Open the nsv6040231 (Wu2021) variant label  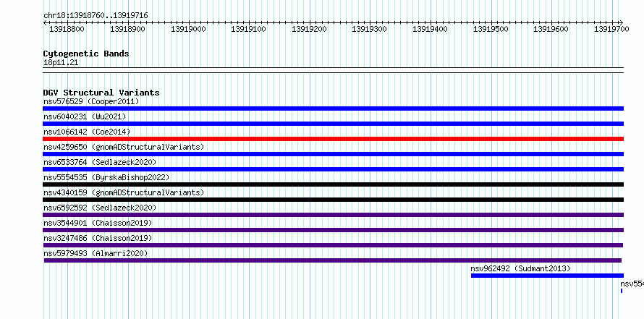pyautogui.click(x=85, y=116)
